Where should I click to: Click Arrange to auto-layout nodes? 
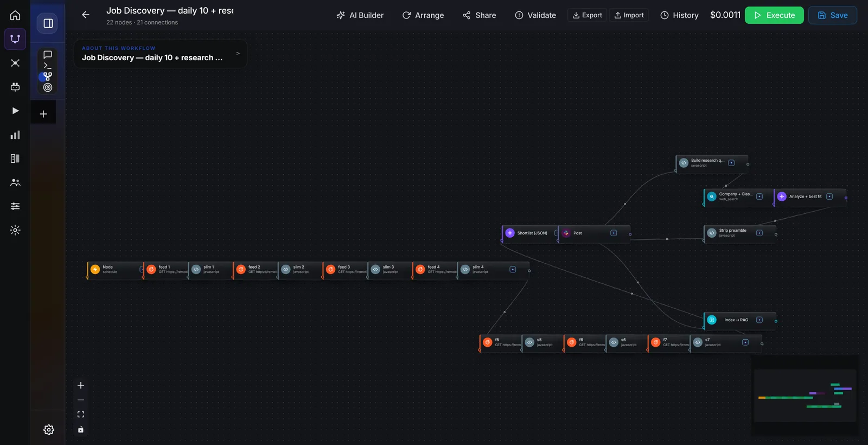click(x=423, y=15)
